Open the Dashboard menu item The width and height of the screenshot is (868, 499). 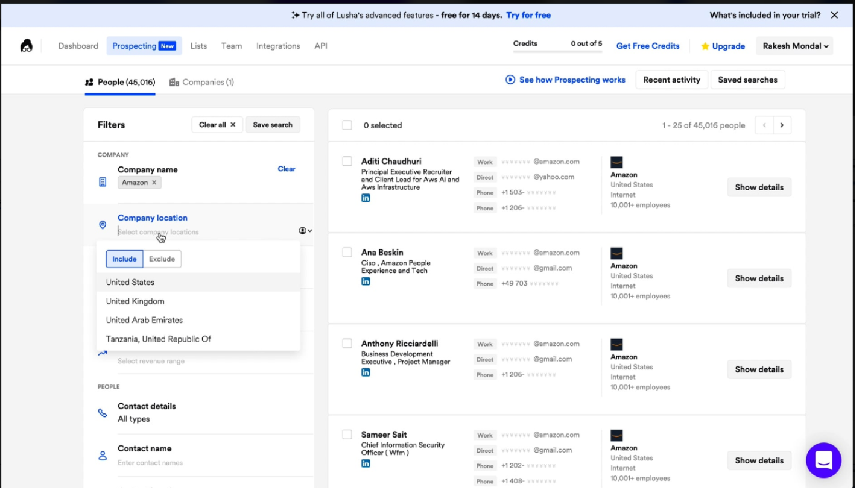(x=78, y=46)
